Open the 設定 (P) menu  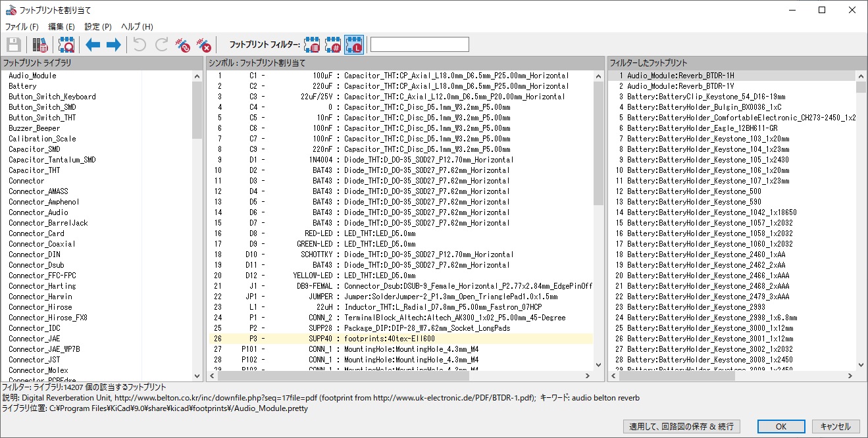97,27
